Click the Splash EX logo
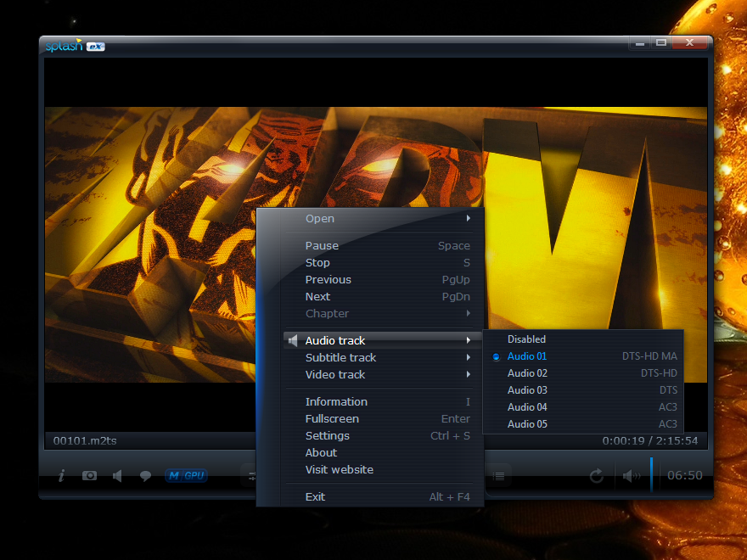The width and height of the screenshot is (747, 560). point(75,46)
